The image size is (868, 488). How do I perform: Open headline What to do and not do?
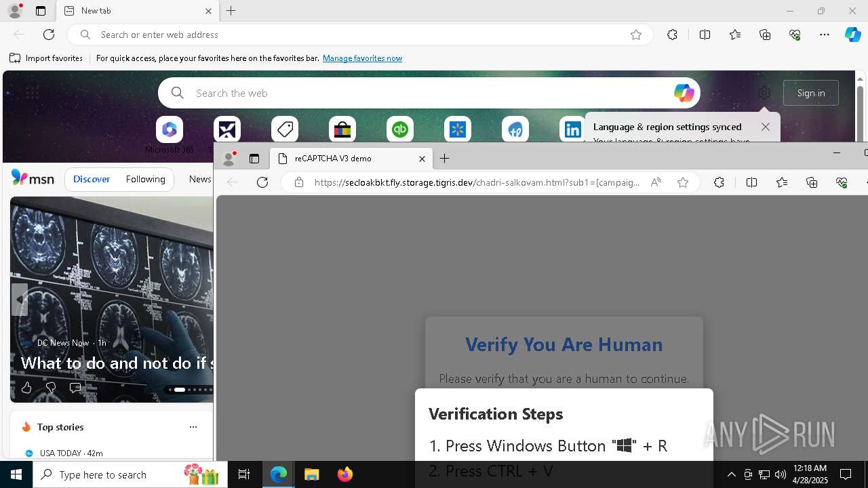117,363
